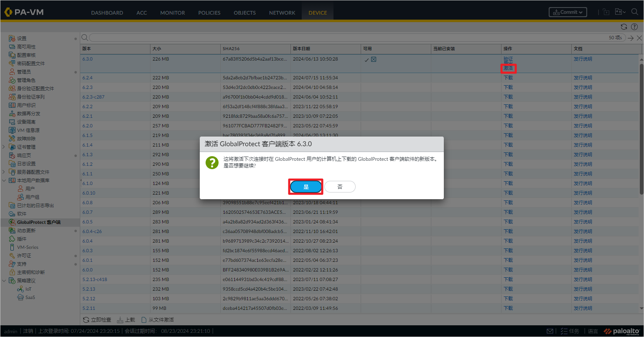This screenshot has width=644, height=337.
Task: Click the mail icon in status bar
Action: [x=550, y=331]
